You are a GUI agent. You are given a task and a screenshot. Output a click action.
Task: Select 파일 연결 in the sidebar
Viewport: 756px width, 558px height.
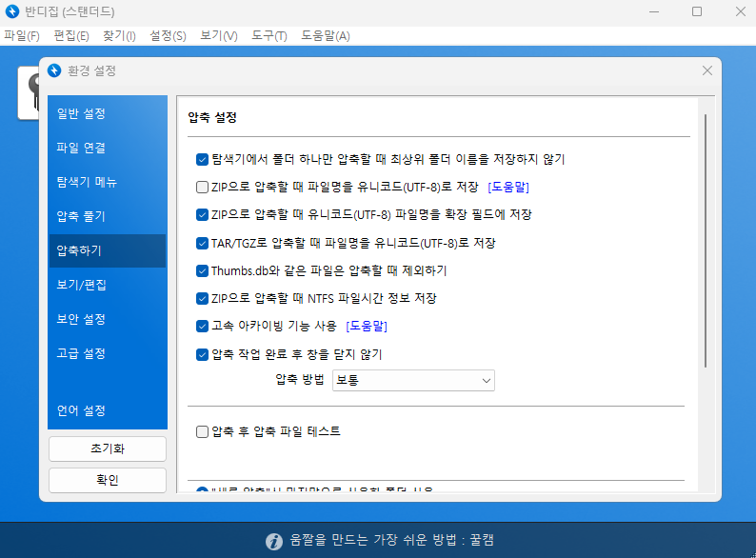coord(108,148)
